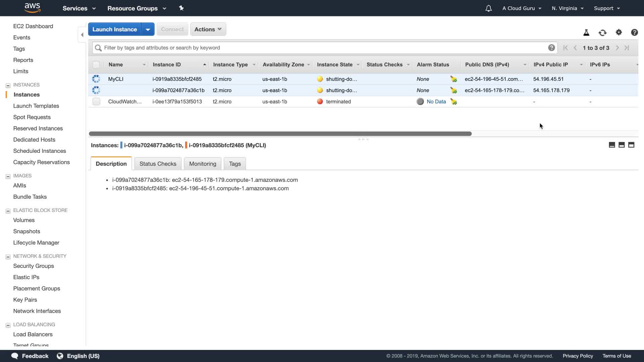Image resolution: width=644 pixels, height=362 pixels.
Task: Open Security Groups in the sidebar
Action: click(x=34, y=266)
